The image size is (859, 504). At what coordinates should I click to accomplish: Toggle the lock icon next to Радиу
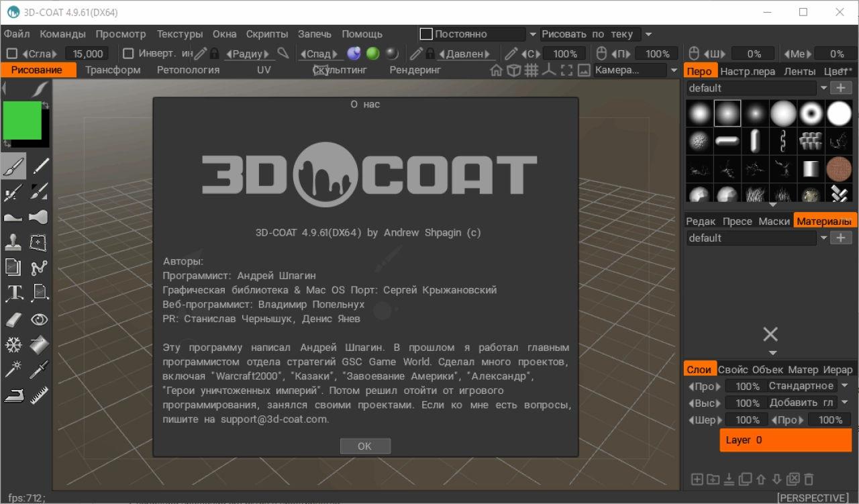(x=214, y=54)
